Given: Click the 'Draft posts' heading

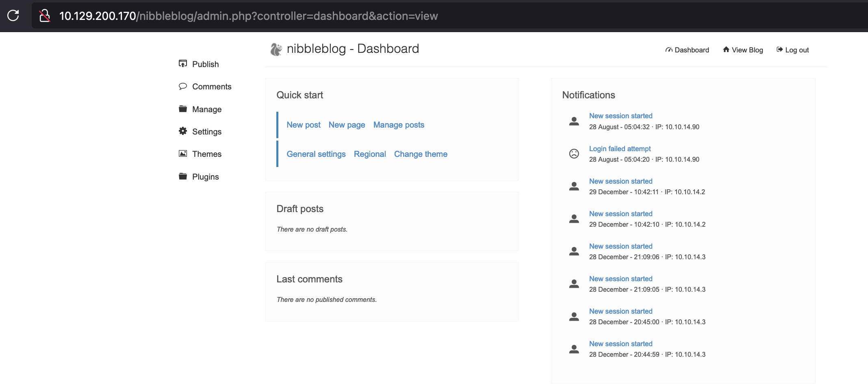Looking at the screenshot, I should [x=300, y=209].
